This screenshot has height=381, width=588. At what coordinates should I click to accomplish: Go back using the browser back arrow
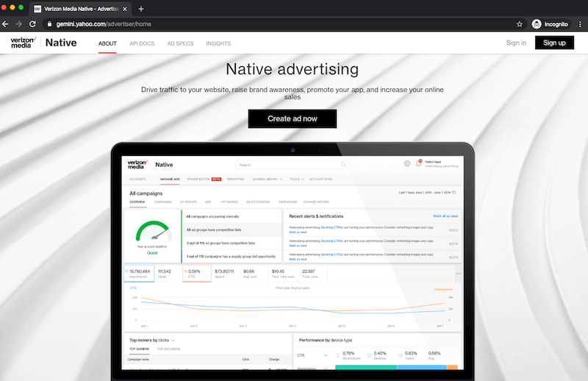tap(5, 24)
